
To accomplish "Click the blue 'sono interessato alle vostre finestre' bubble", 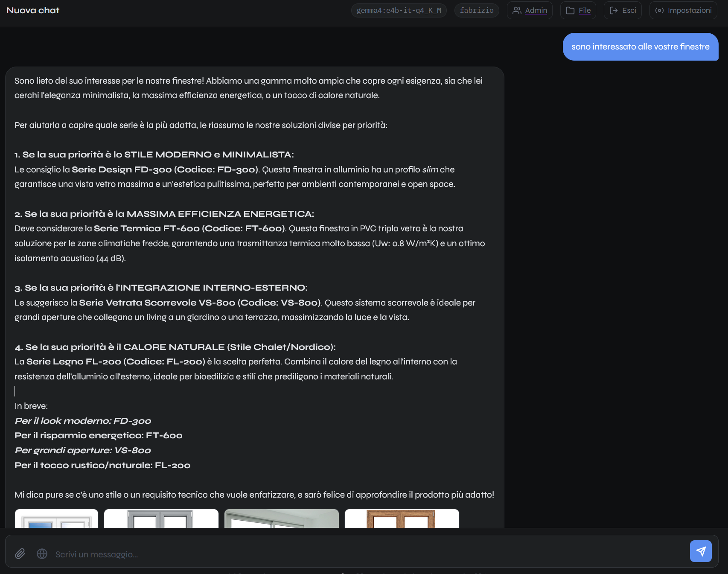I will click(640, 47).
